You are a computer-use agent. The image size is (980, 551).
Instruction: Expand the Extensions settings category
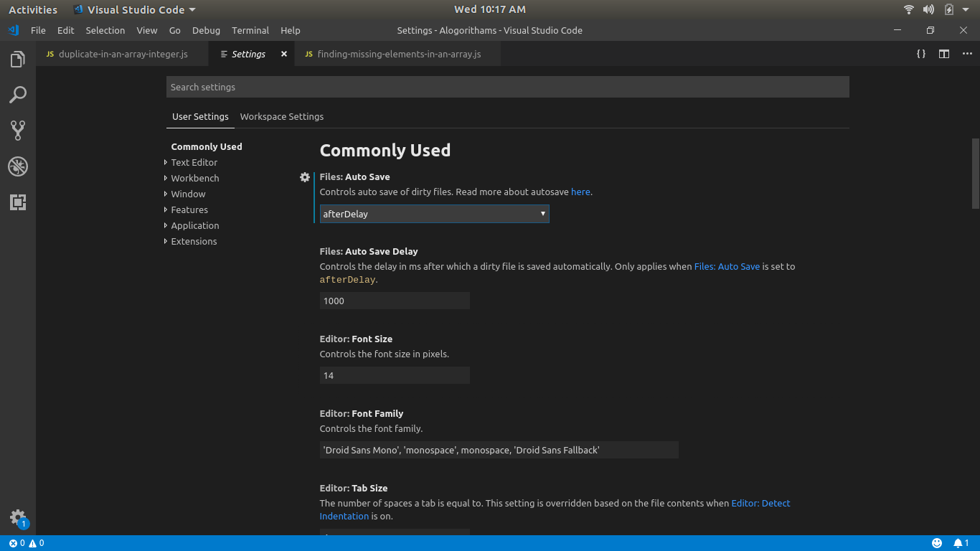click(194, 242)
